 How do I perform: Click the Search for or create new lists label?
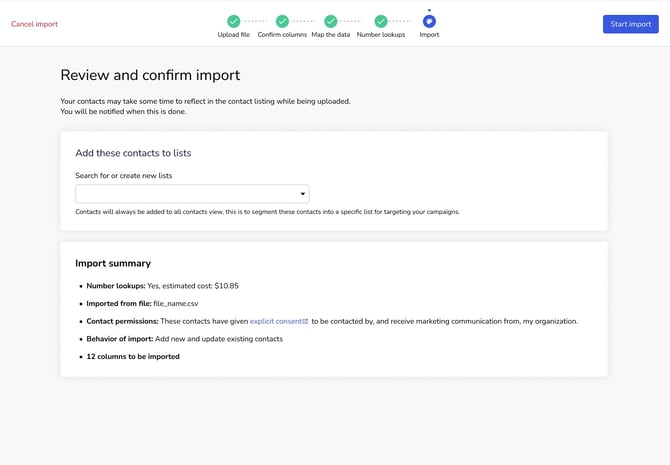(x=123, y=176)
